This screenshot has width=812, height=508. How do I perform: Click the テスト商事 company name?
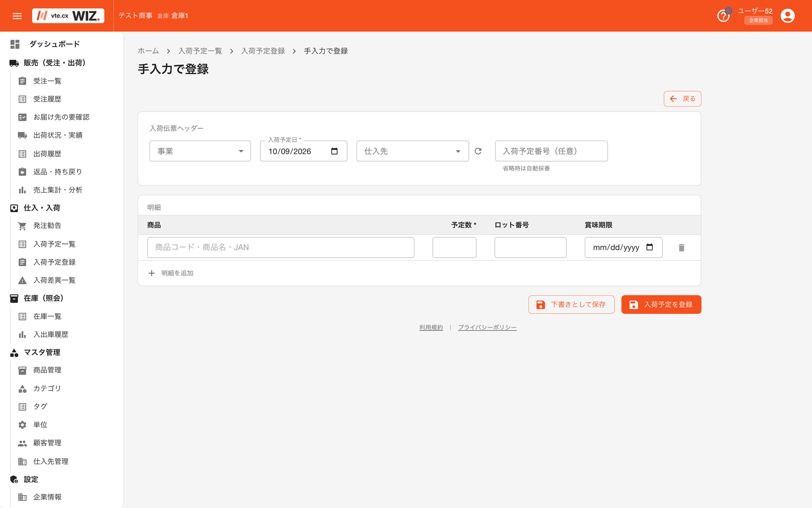coord(135,16)
